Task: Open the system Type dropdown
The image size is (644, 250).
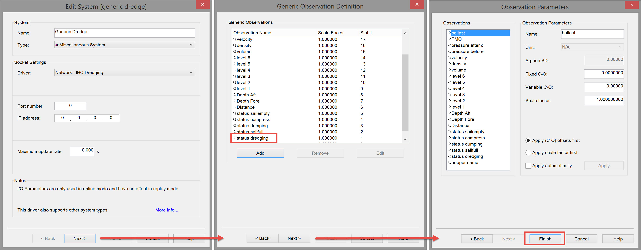Action: (191, 45)
